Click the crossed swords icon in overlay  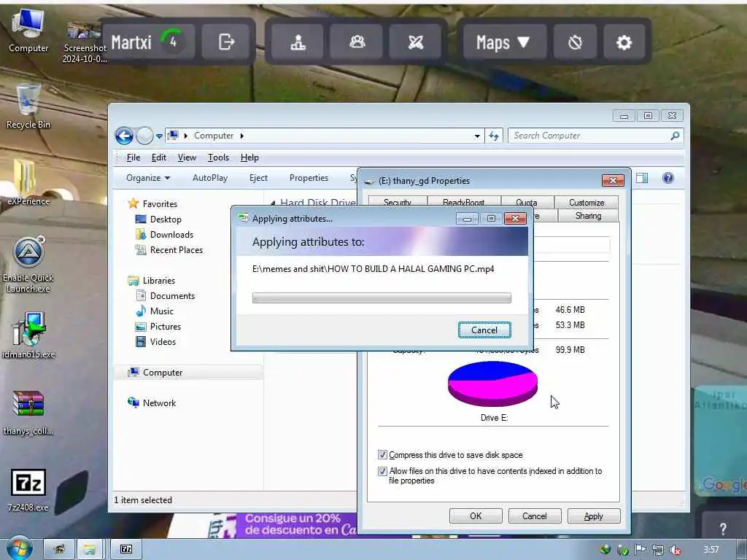tap(415, 42)
